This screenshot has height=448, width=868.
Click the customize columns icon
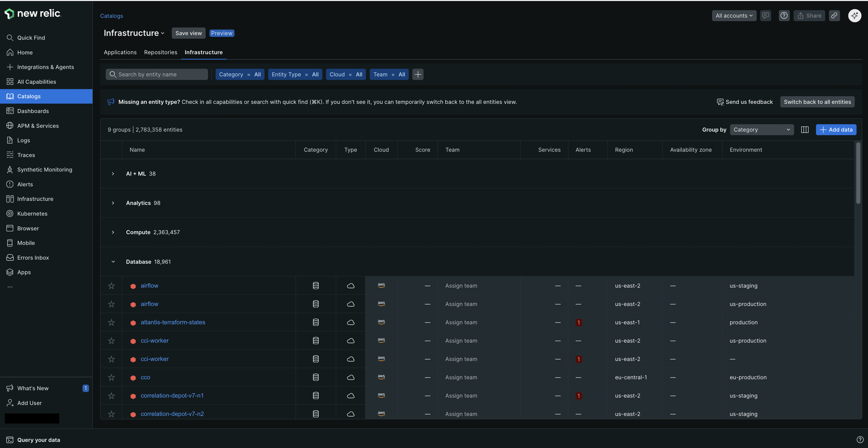805,130
